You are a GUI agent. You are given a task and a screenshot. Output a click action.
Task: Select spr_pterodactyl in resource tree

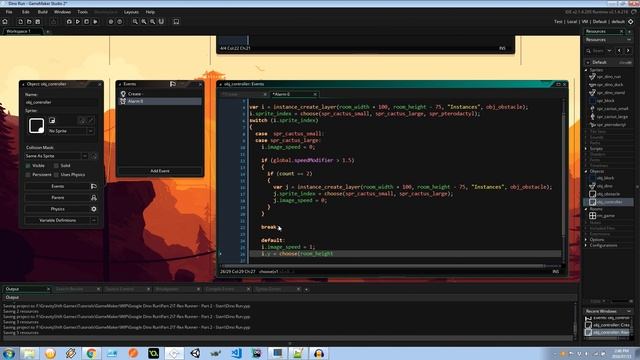tap(611, 125)
